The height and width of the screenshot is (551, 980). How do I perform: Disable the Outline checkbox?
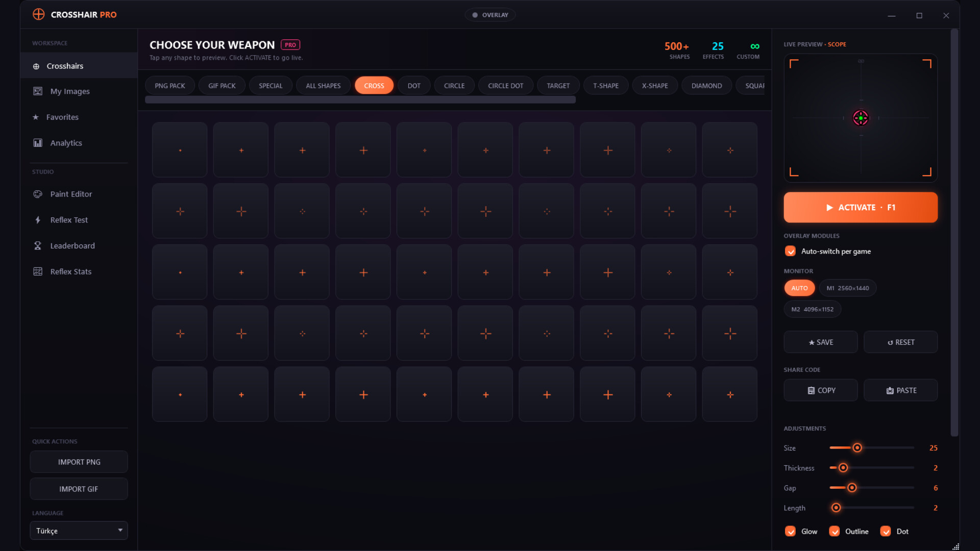point(835,531)
